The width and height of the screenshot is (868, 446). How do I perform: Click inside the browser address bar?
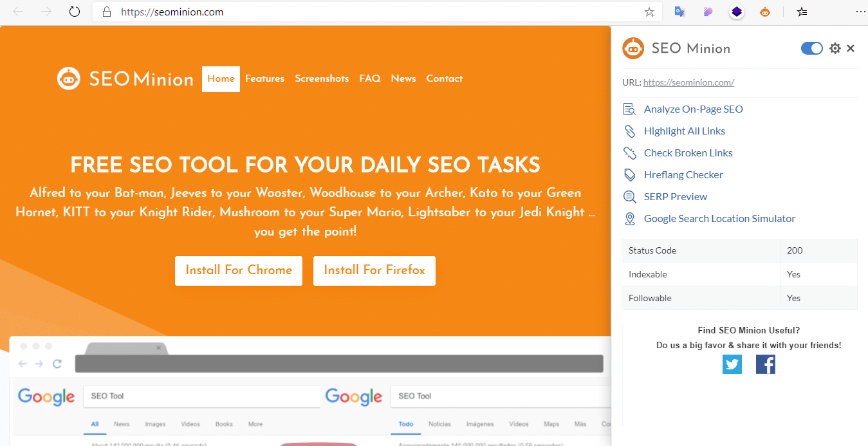point(322,12)
